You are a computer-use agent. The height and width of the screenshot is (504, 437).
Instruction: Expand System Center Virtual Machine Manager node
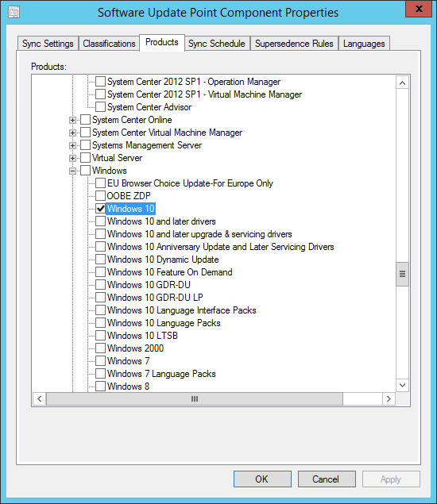[73, 133]
